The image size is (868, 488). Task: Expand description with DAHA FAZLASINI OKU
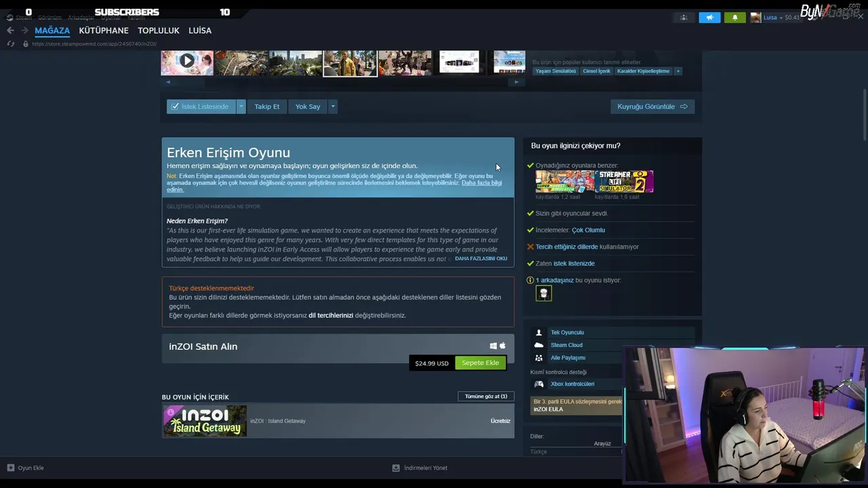[481, 258]
